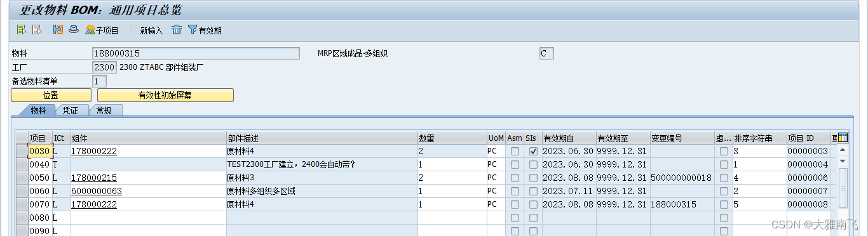
Task: Click item number cell 0040
Action: [40, 165]
